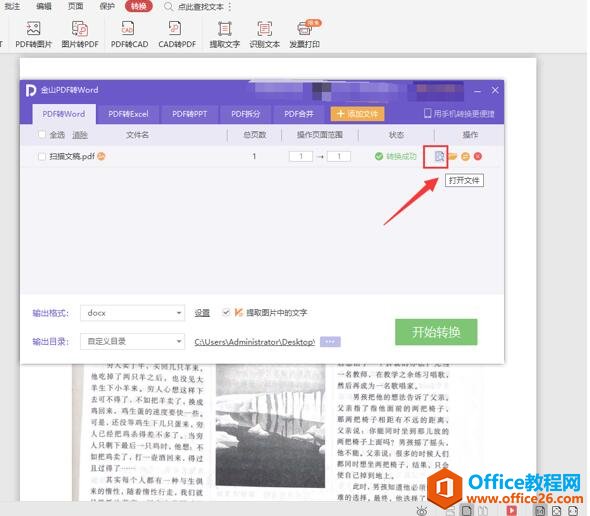Image resolution: width=590 pixels, height=516 pixels.
Task: Switch to the PDF合并 tab
Action: point(299,114)
